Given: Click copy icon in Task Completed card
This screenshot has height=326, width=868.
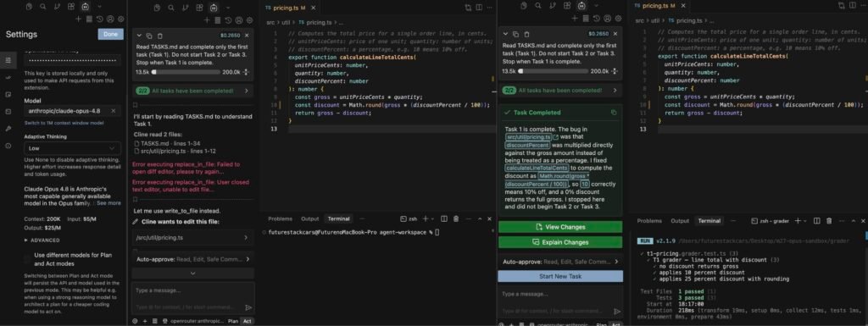Looking at the screenshot, I should coord(614,112).
